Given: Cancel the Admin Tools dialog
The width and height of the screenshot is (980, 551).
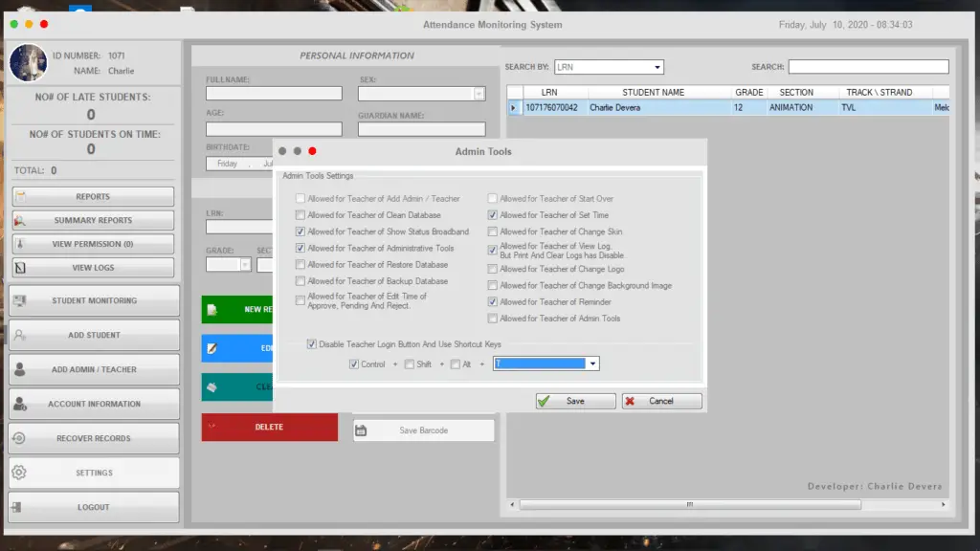Looking at the screenshot, I should [661, 401].
